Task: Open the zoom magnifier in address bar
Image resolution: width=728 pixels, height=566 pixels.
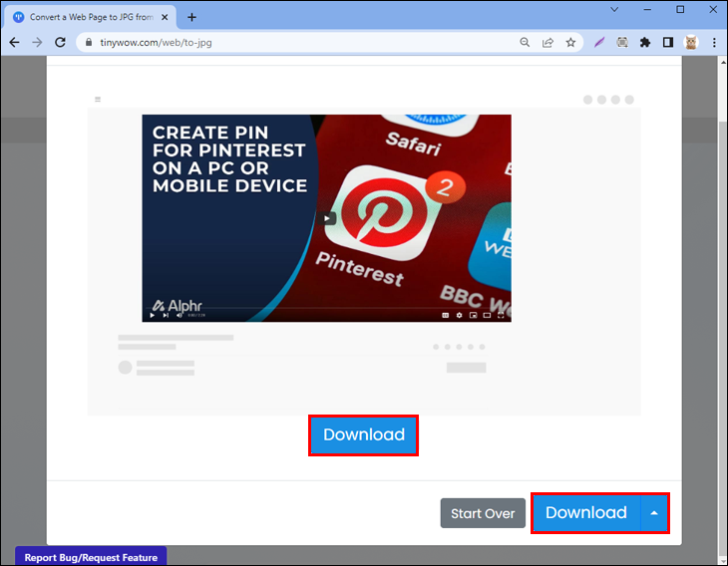Action: point(525,43)
